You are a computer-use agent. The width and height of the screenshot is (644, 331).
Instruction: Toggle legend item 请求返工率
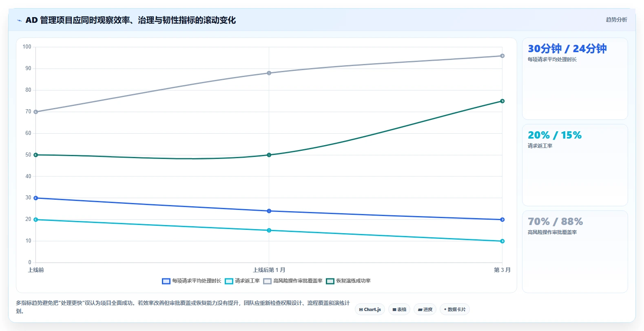242,281
